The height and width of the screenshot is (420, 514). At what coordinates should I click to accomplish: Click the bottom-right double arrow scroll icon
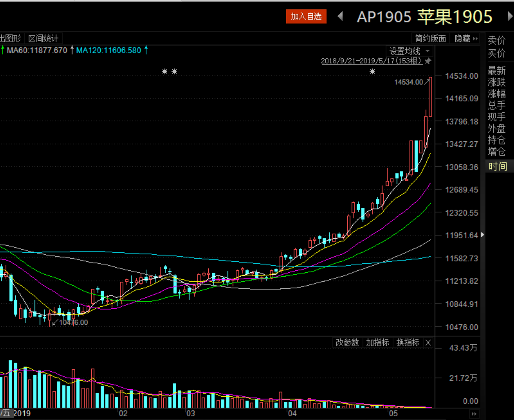click(x=474, y=414)
